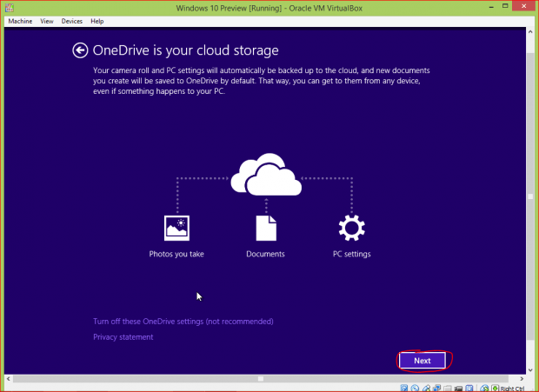Viewport: 539px width, 392px height.
Task: Close the VirtualBox window
Action: coord(523,6)
